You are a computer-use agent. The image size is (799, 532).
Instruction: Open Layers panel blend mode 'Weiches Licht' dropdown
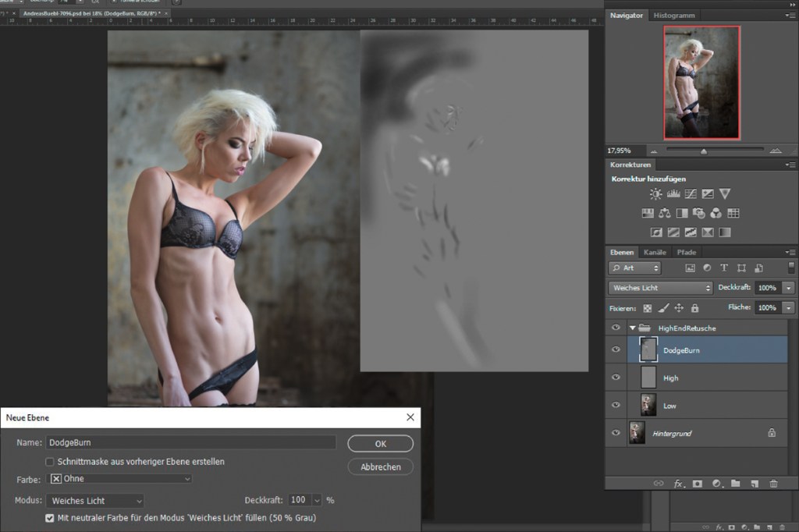[660, 288]
